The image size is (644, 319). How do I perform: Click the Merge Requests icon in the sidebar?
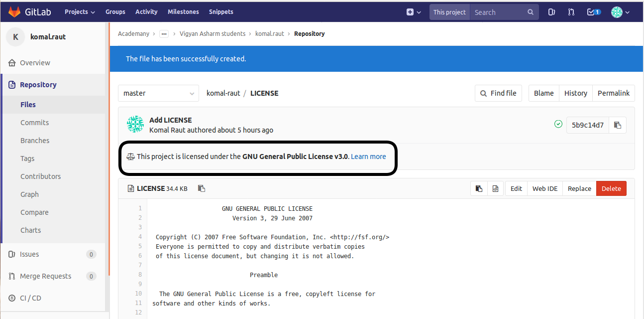(12, 276)
